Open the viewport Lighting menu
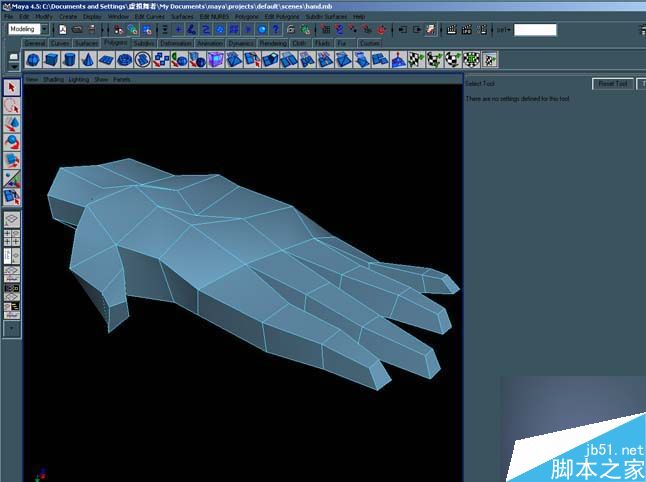 79,79
